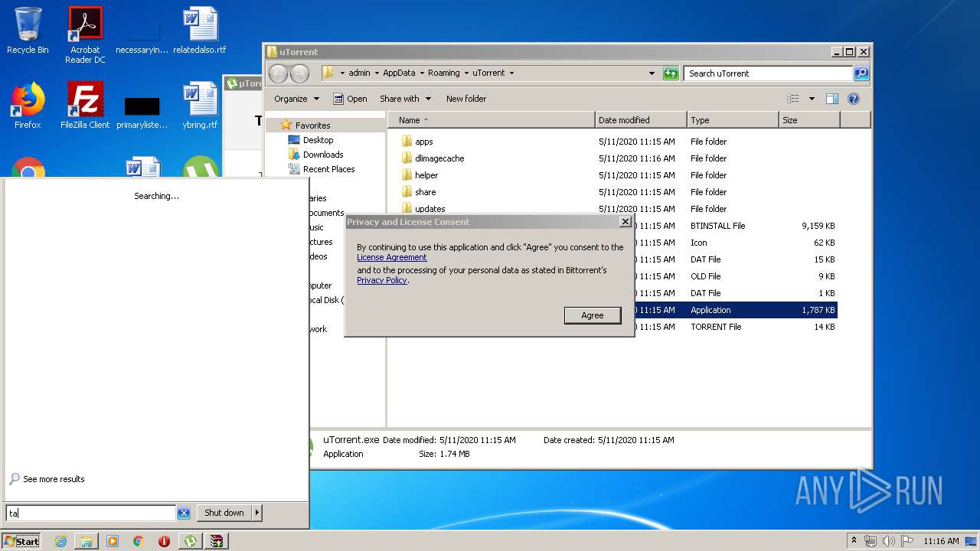Open view options dropdown arrow
This screenshot has height=551, width=980.
coord(812,99)
